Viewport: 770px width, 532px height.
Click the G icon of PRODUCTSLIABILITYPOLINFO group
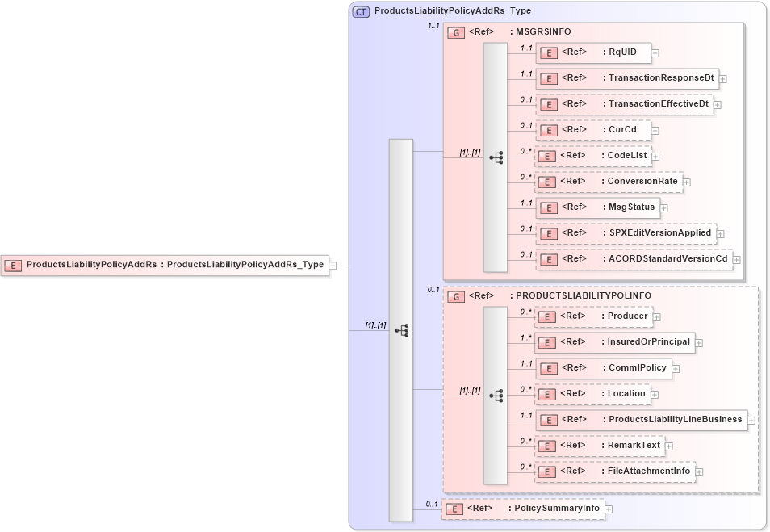[x=456, y=296]
